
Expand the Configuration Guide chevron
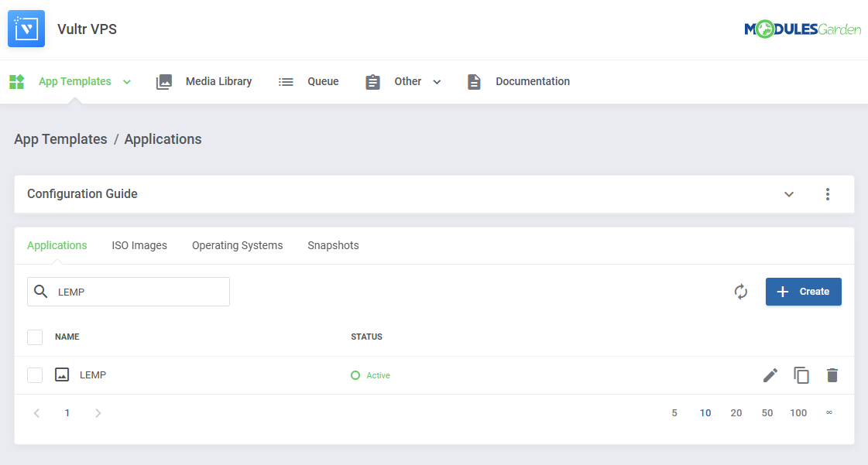789,194
